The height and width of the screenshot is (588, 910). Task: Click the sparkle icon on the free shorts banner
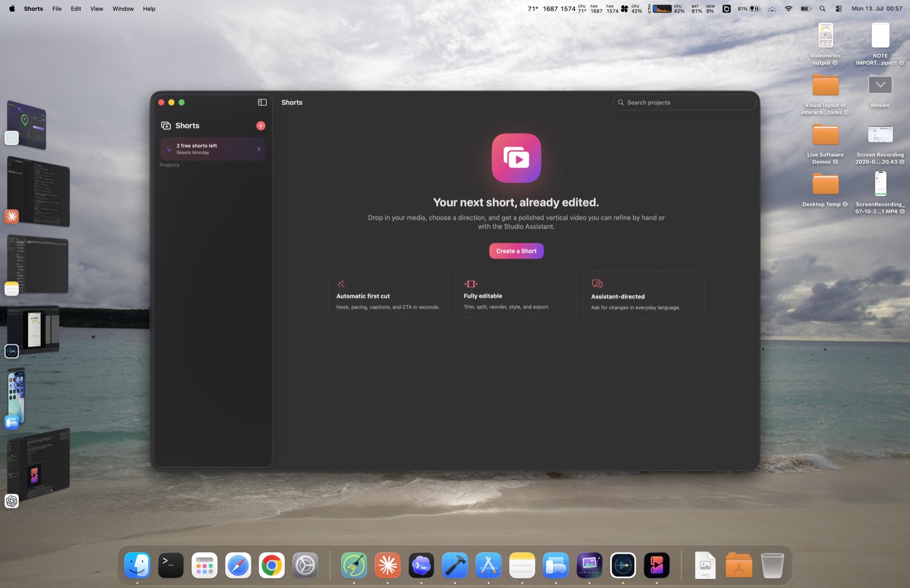click(169, 149)
